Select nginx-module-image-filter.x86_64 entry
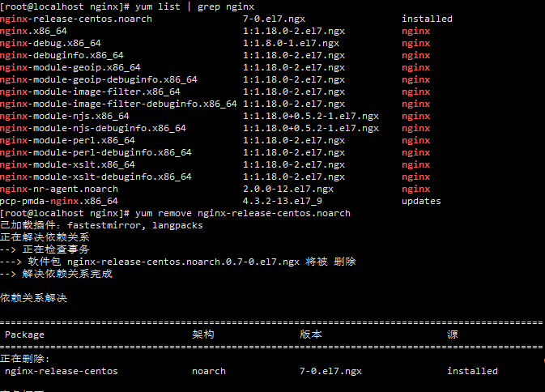This screenshot has height=392, width=545. click(x=90, y=92)
